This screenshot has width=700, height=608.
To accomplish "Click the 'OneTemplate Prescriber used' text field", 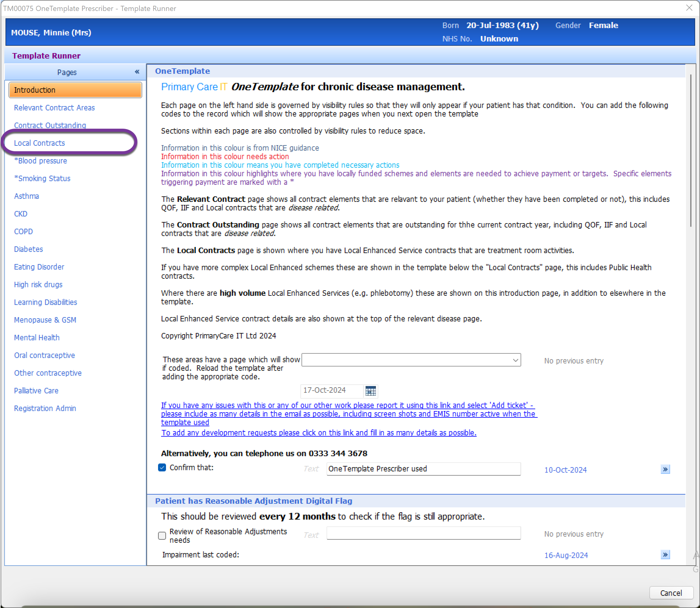I will [x=423, y=469].
